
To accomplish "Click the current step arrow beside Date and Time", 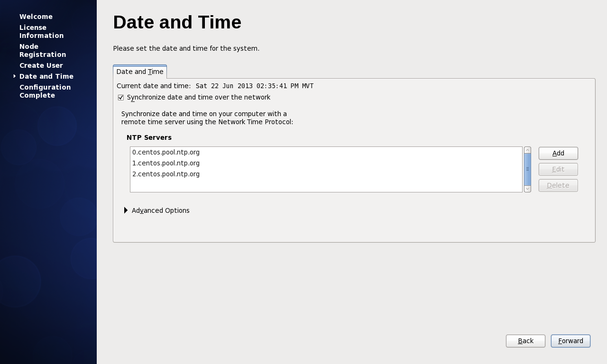I will (x=14, y=76).
